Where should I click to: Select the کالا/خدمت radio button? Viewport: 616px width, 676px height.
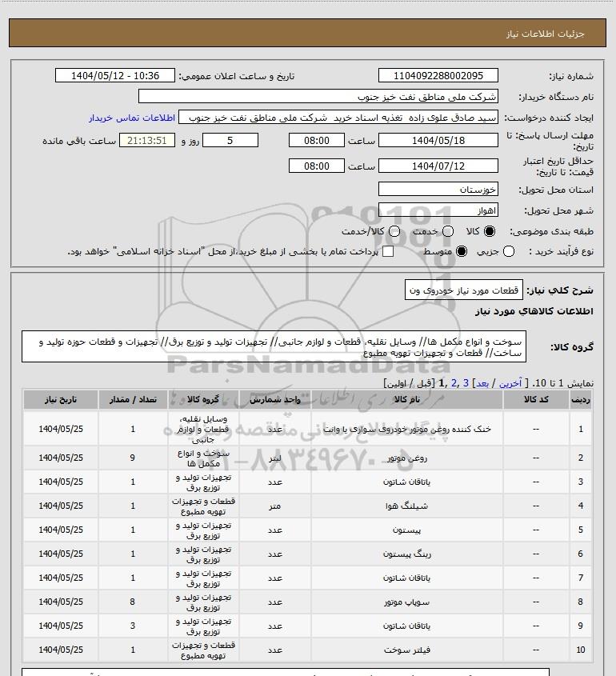[x=394, y=231]
